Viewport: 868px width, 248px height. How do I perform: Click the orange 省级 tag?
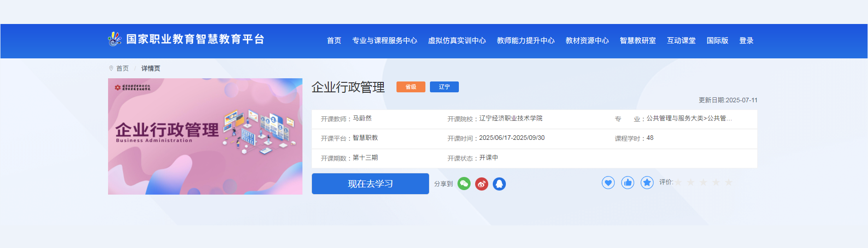[x=411, y=87]
